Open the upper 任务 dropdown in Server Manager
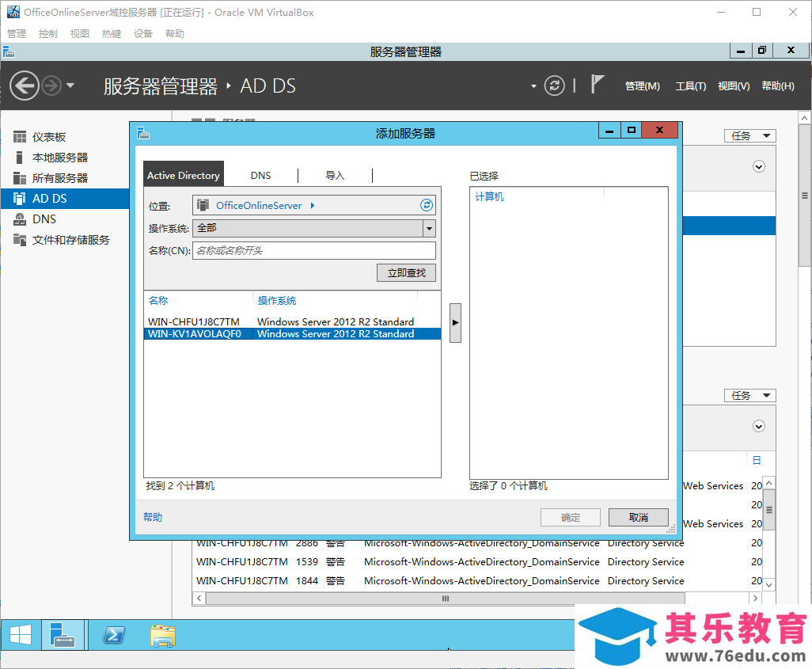 (749, 135)
